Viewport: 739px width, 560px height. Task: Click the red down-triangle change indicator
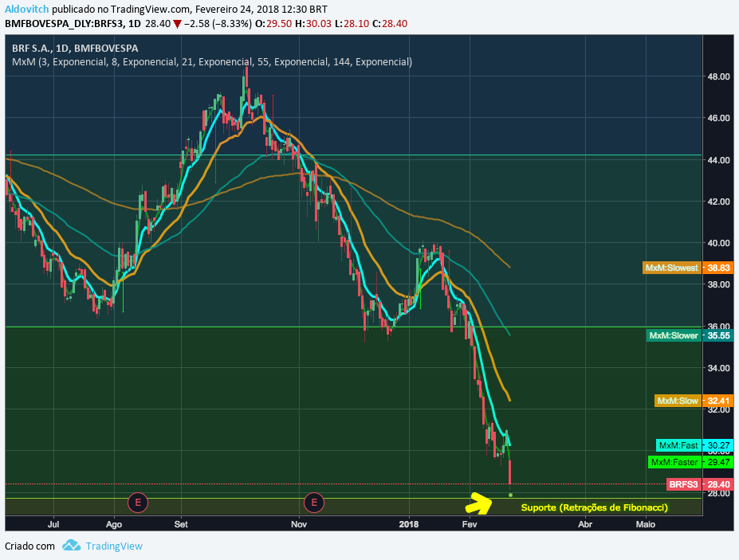click(177, 24)
